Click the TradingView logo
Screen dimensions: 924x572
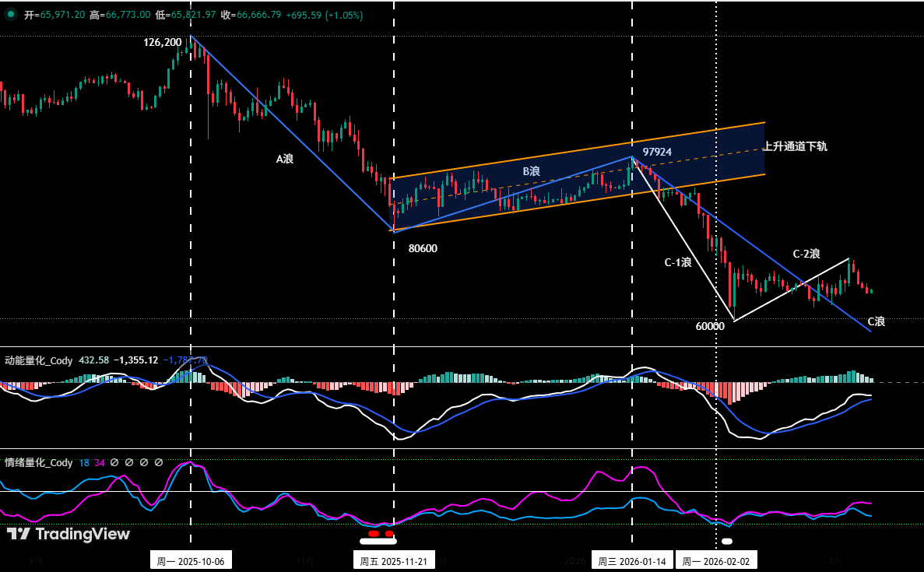69,534
